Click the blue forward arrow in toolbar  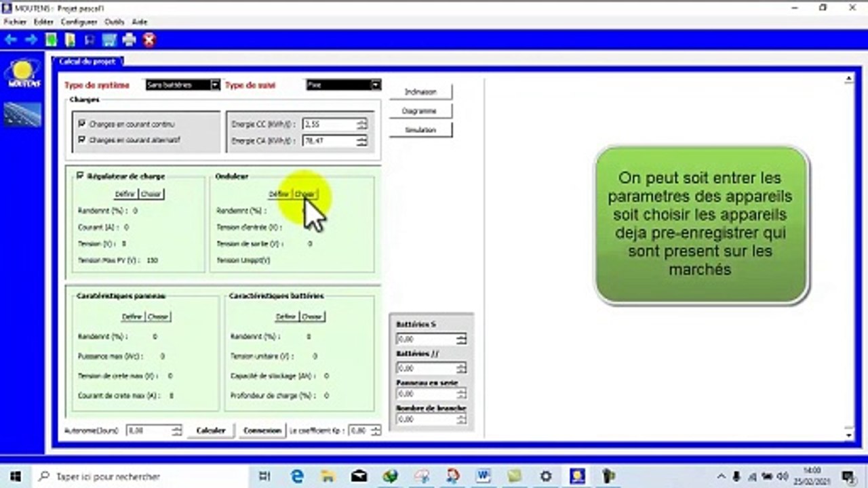(x=31, y=40)
